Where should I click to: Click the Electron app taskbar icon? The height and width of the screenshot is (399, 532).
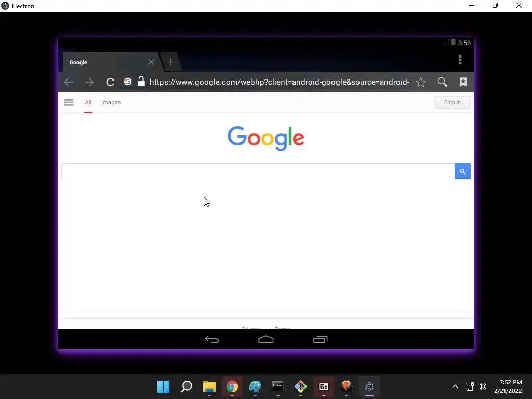[369, 387]
